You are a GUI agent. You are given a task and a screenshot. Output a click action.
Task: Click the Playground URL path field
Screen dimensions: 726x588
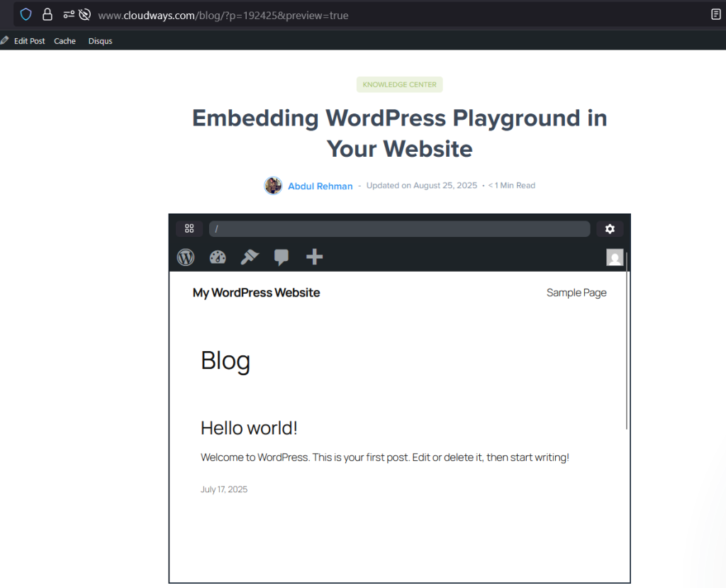[x=400, y=229]
